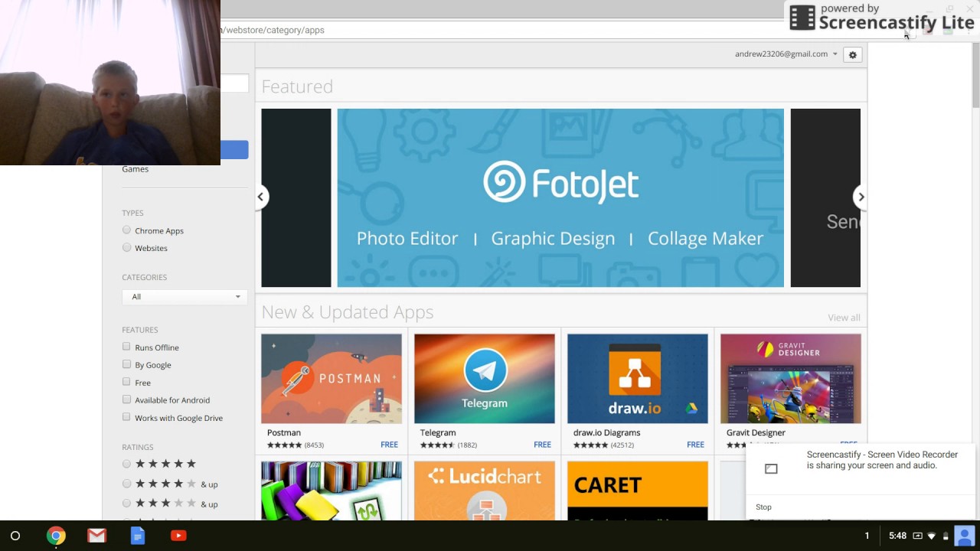Stop Screencastify screen sharing
The width and height of the screenshot is (980, 551).
pyautogui.click(x=763, y=507)
